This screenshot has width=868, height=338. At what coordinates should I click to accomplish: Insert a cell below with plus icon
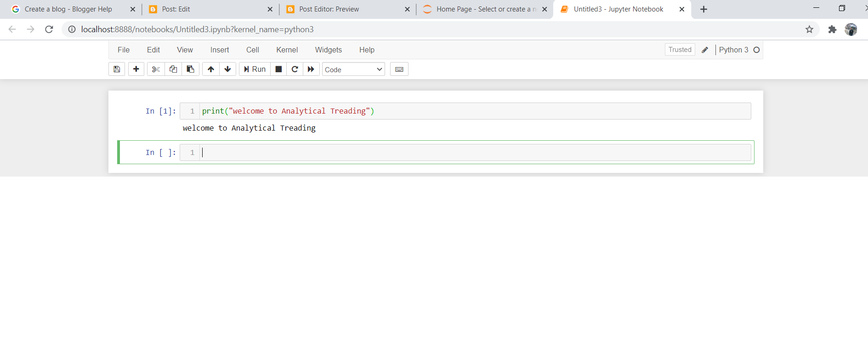pyautogui.click(x=136, y=69)
